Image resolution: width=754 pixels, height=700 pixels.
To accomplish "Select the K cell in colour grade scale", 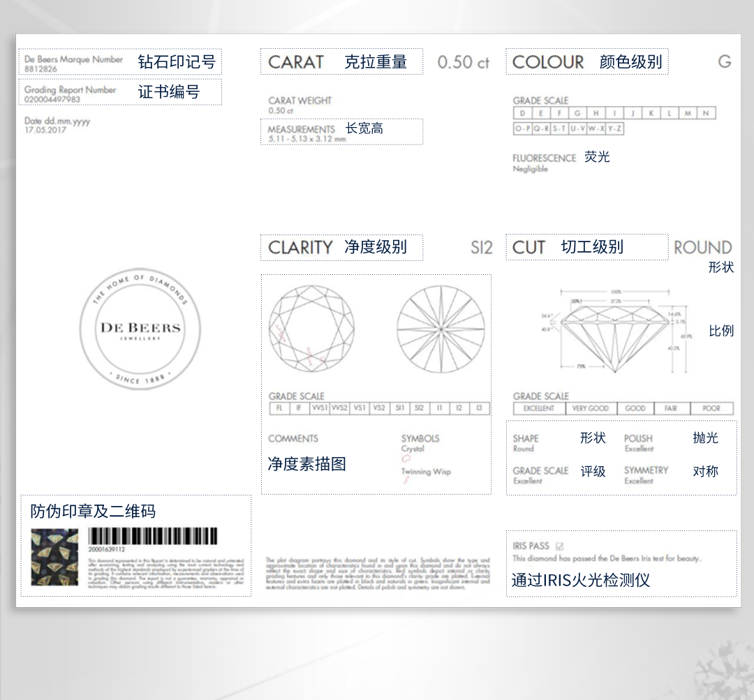I will 651,113.
